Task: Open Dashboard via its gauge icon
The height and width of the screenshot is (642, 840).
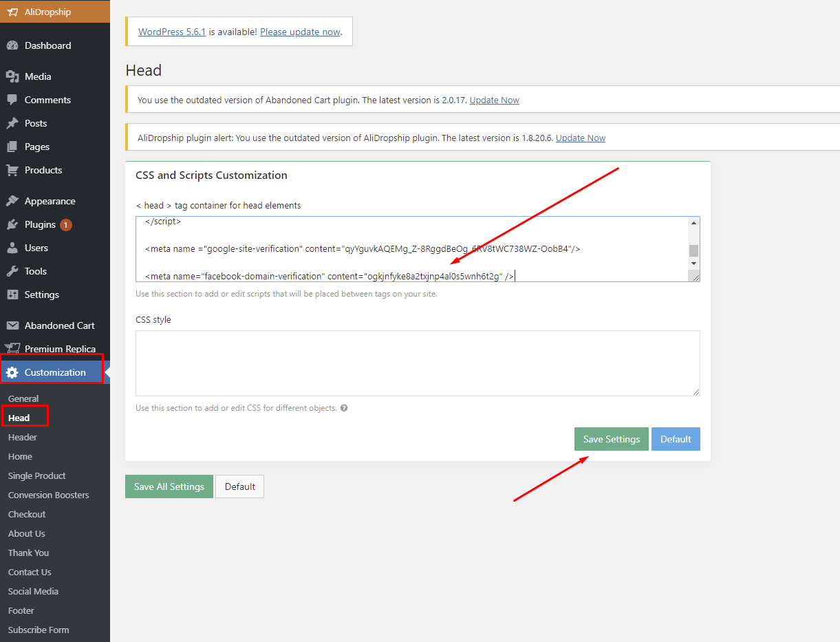Action: click(12, 45)
